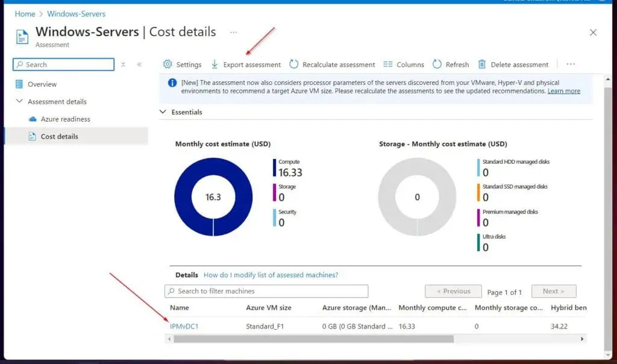Click the assessment page icon beside title
This screenshot has height=364, width=617.
coord(22,37)
